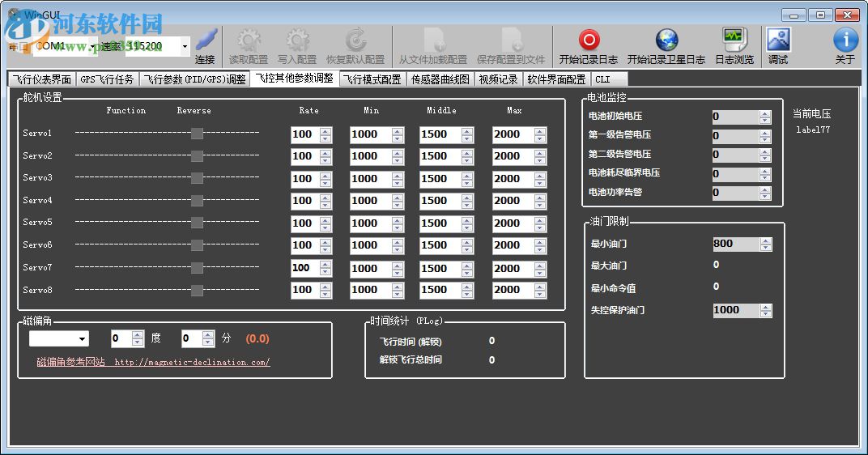Increase 电池初始电压 with the up arrow
The image size is (868, 455).
tap(765, 113)
